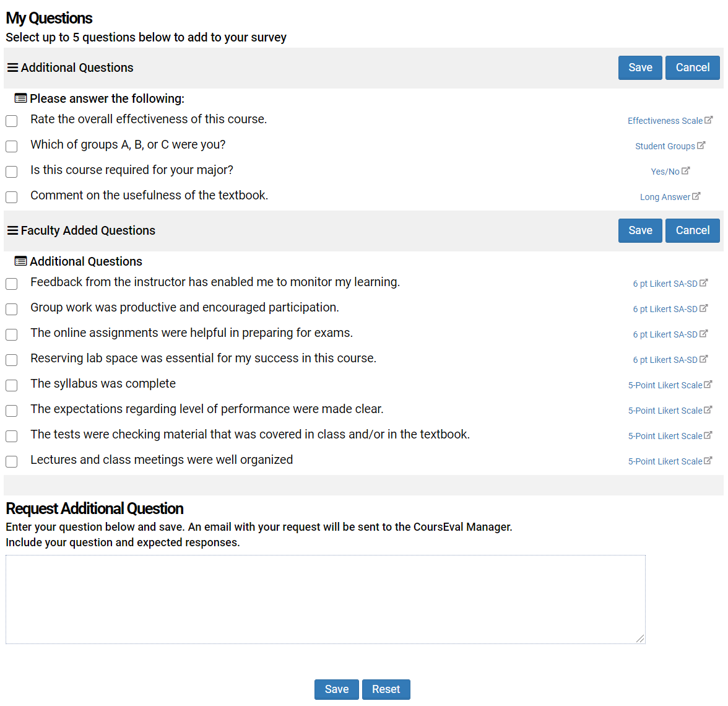Save the Additional Questions section
The image size is (728, 706).
[x=640, y=68]
